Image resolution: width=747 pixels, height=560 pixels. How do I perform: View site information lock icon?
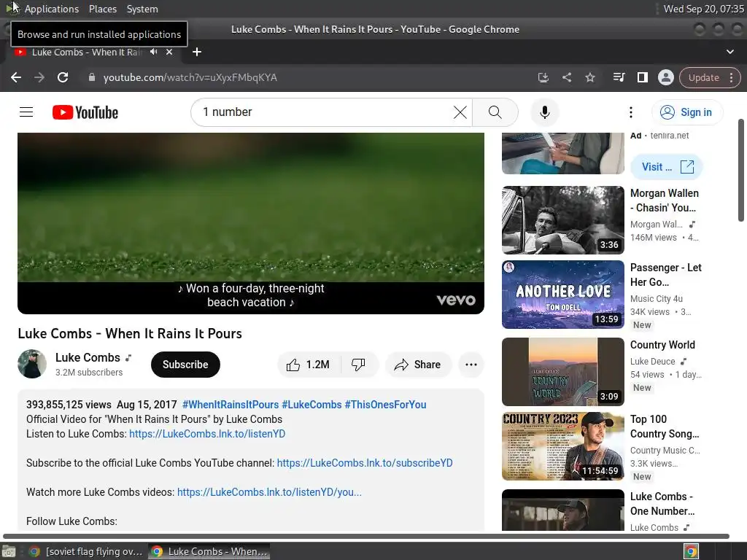(92, 77)
